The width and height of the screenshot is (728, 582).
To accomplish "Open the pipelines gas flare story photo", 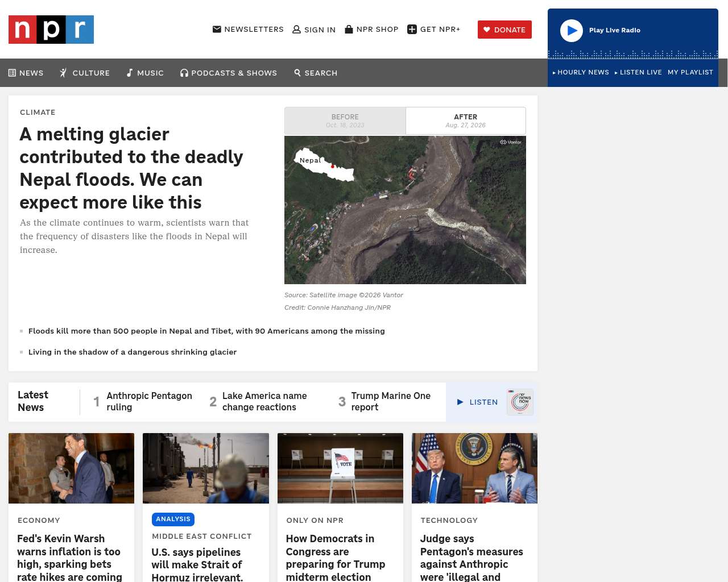I will (206, 468).
